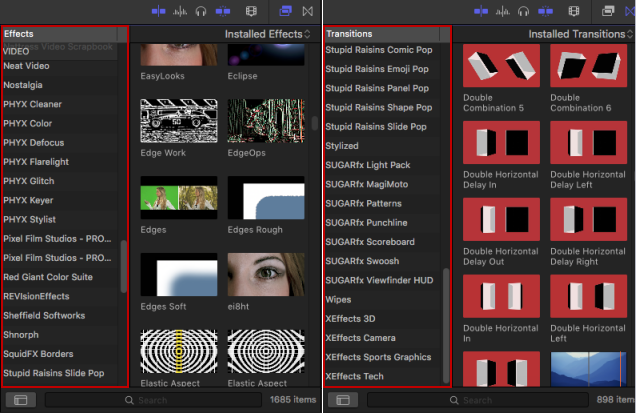Image resolution: width=636 pixels, height=413 pixels.
Task: Toggle snapping icon in Effects panel toolbar
Action: click(223, 11)
